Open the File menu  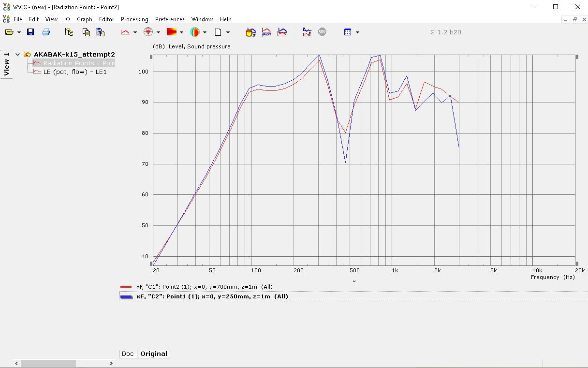(18, 19)
